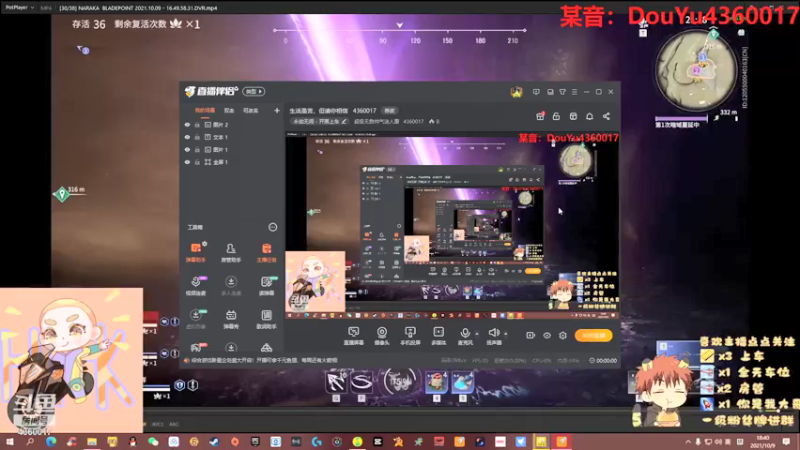Image resolution: width=800 pixels, height=450 pixels.
Task: Open the taskbar clock and date
Action: [x=763, y=442]
